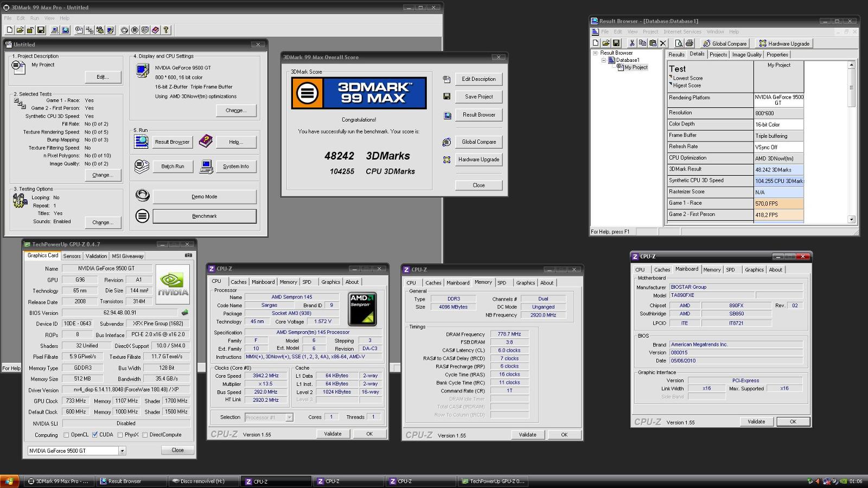Open the Internet Services menu in Result Browser
868x488 pixels.
682,31
